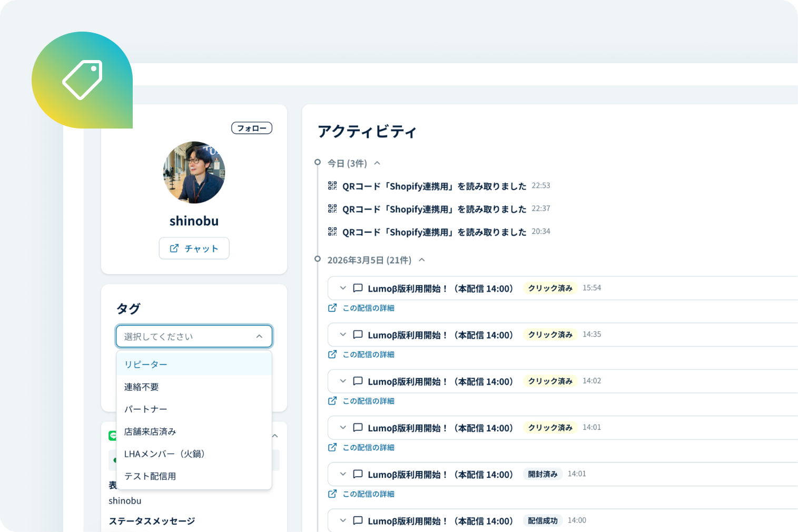This screenshot has width=798, height=532.
Task: Open この配信の詳細 under the 14:35 entry
Action: [368, 354]
